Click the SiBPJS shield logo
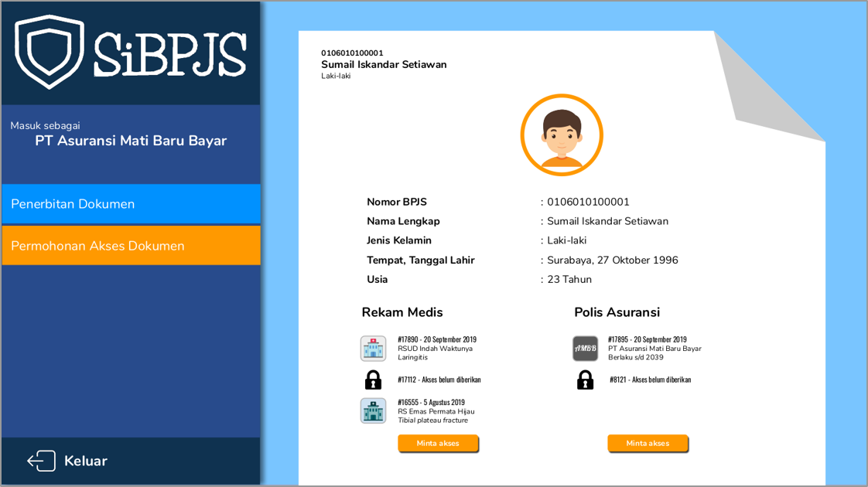The image size is (868, 487). pos(50,52)
